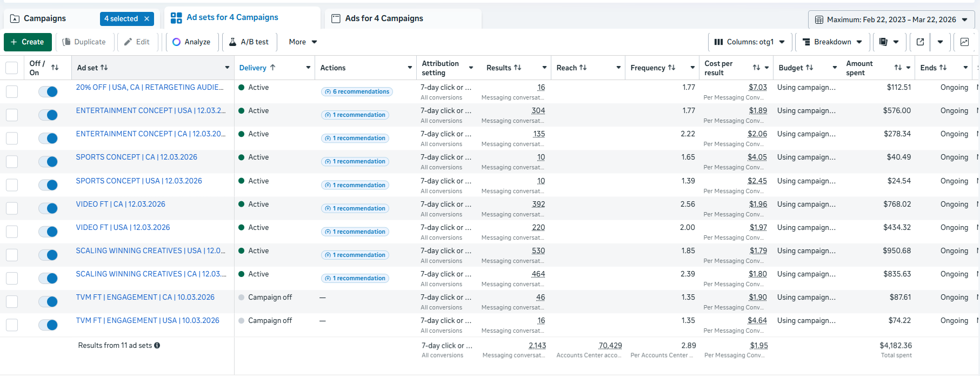
Task: Toggle off 20% OFF RETARGETING ad set
Action: [48, 92]
